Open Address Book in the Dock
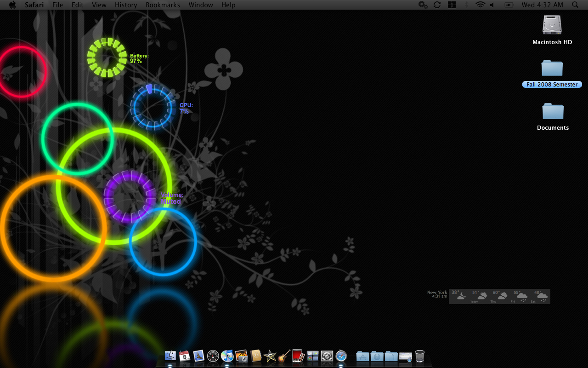This screenshot has height=368, width=588. 256,356
